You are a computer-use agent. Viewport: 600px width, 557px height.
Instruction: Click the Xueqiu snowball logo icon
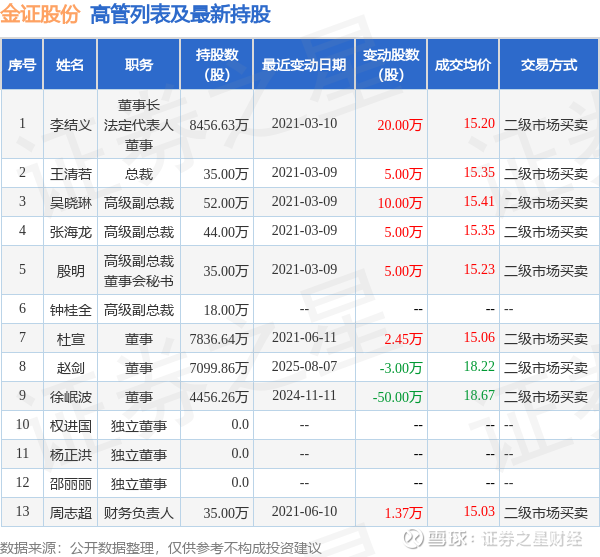click(414, 539)
